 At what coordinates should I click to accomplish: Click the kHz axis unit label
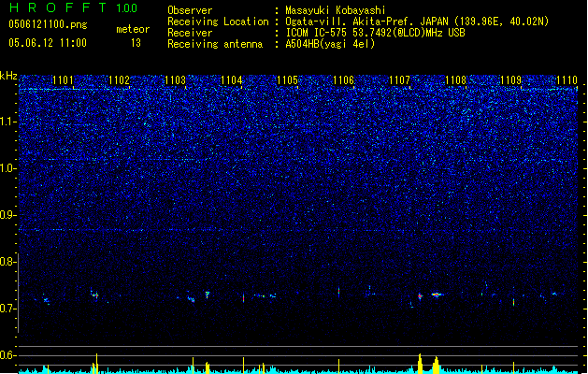[8, 76]
